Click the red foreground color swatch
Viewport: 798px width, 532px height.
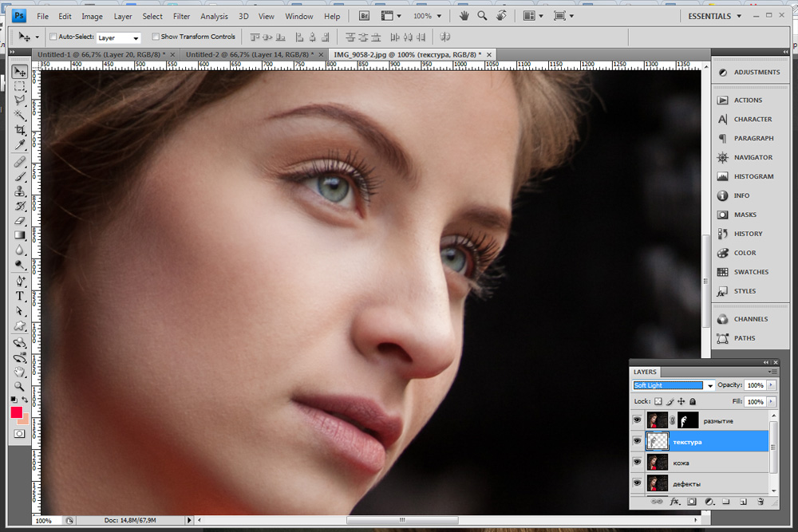pos(16,412)
